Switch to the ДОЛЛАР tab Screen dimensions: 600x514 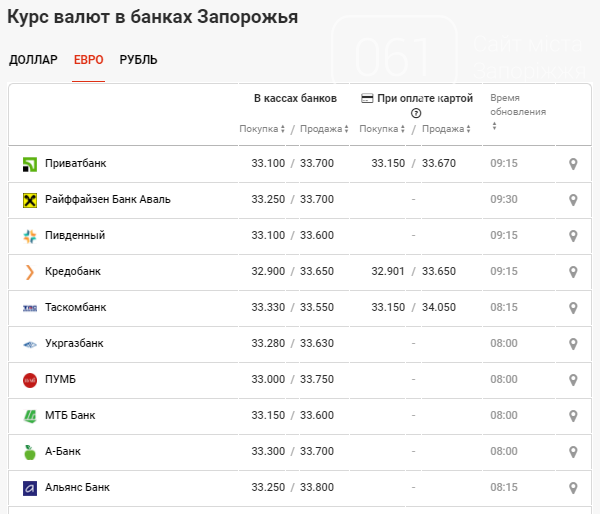point(33,60)
